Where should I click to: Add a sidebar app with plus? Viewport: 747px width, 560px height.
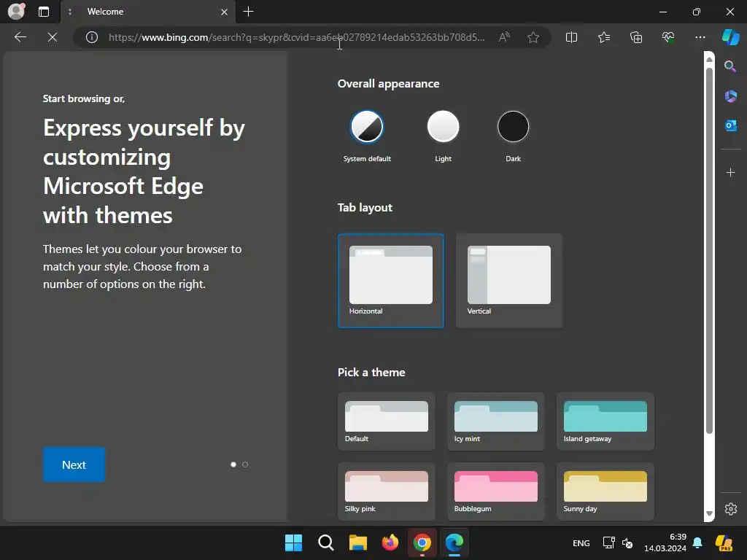730,172
